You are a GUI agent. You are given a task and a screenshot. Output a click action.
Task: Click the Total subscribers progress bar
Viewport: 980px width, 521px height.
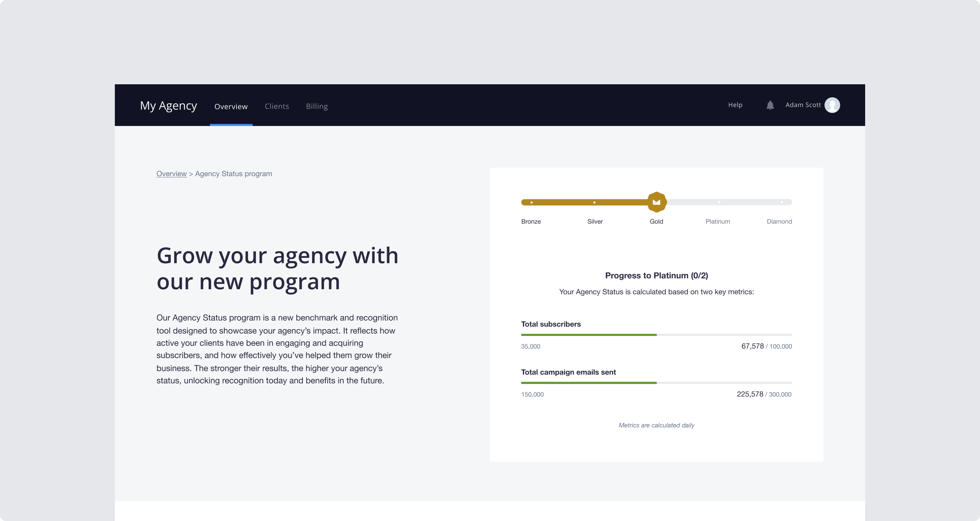click(656, 335)
